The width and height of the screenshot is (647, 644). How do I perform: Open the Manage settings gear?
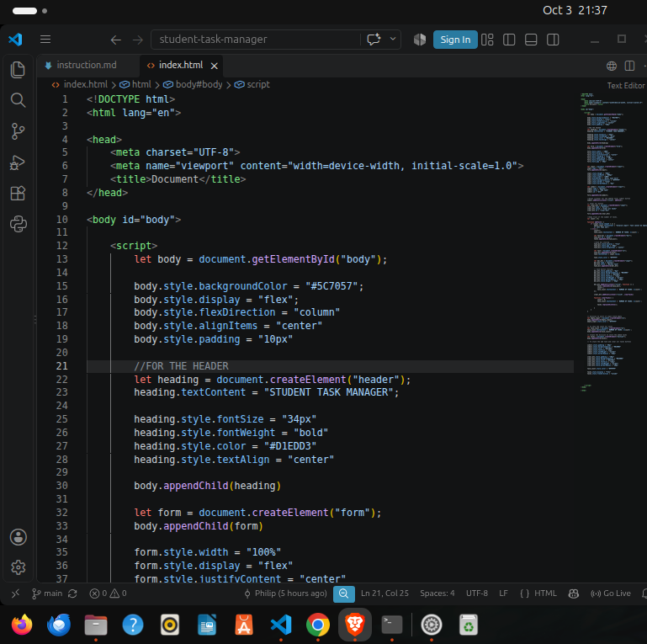19,567
